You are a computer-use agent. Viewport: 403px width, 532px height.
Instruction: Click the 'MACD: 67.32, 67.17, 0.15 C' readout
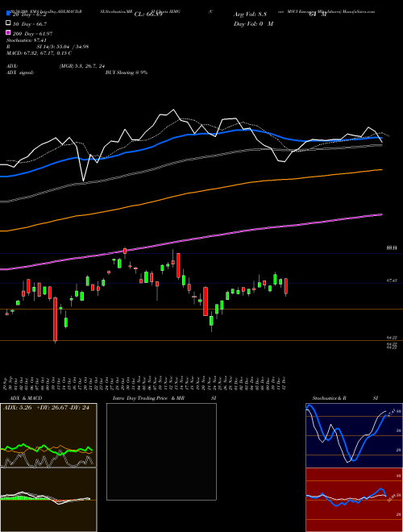pyautogui.click(x=39, y=53)
